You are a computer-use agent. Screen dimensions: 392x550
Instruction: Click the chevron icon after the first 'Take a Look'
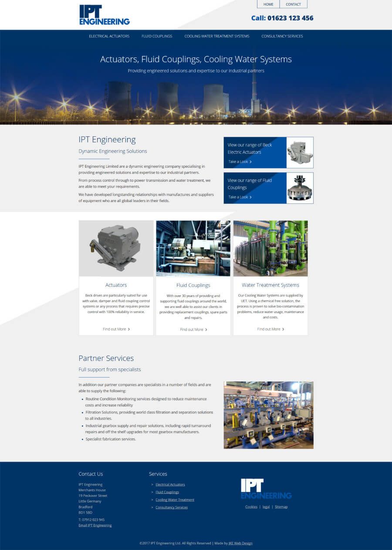[x=251, y=161]
